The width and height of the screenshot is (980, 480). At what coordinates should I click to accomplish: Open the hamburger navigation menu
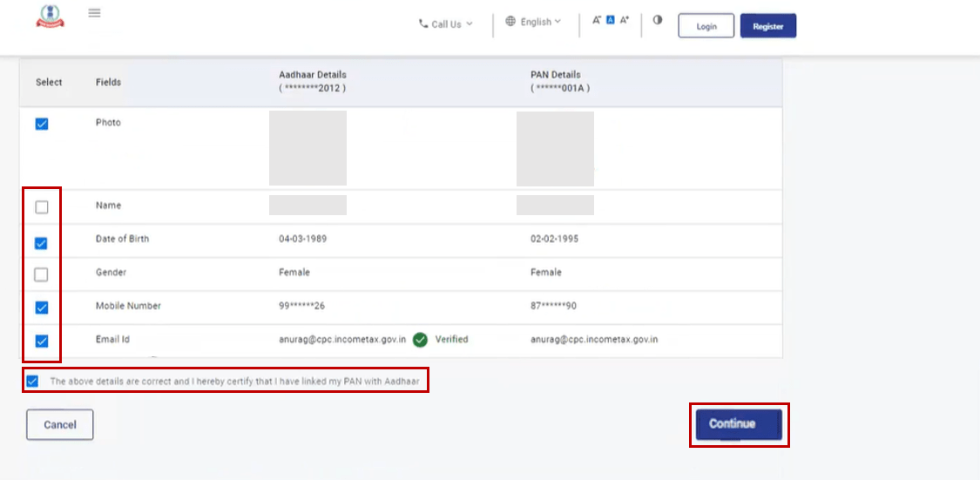coord(95,13)
